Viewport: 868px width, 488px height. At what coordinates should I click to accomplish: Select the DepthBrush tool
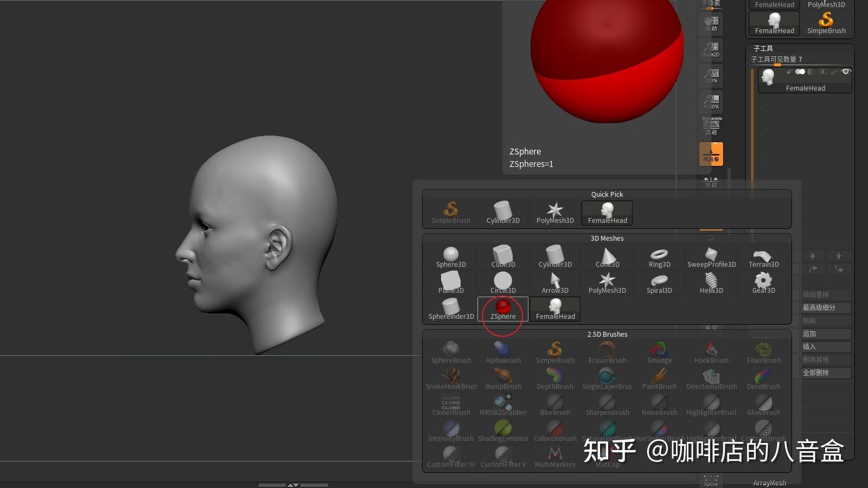pos(555,379)
